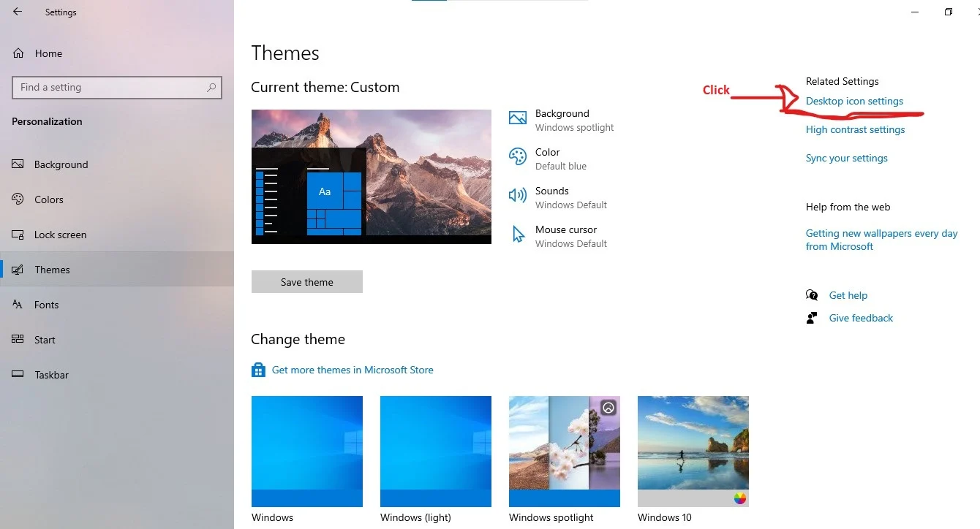The height and width of the screenshot is (529, 980).
Task: Click the Find a setting search box
Action: click(117, 87)
